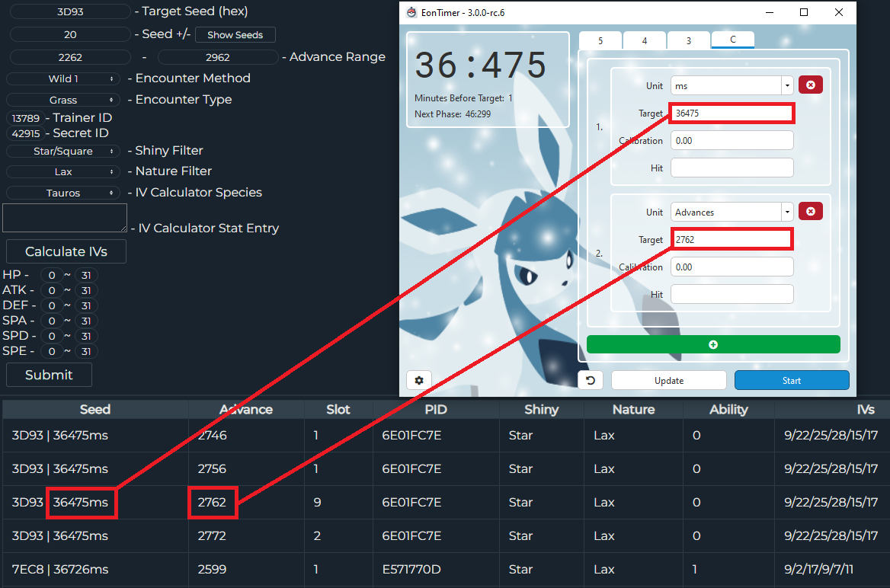Click IVs cell 9/2/17/9/7/11
Screen dimensions: 890x588
818,569
